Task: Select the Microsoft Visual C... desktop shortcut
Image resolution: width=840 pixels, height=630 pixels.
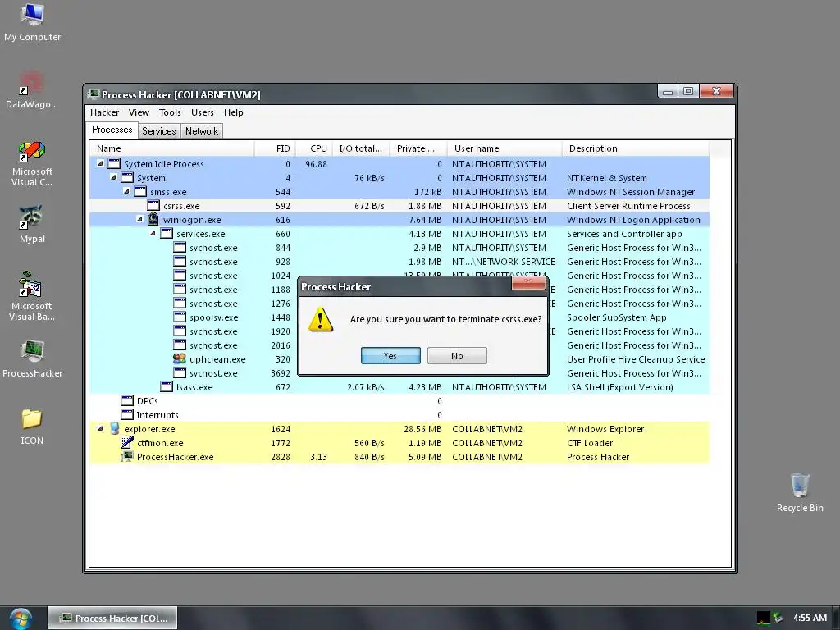Action: (x=32, y=163)
